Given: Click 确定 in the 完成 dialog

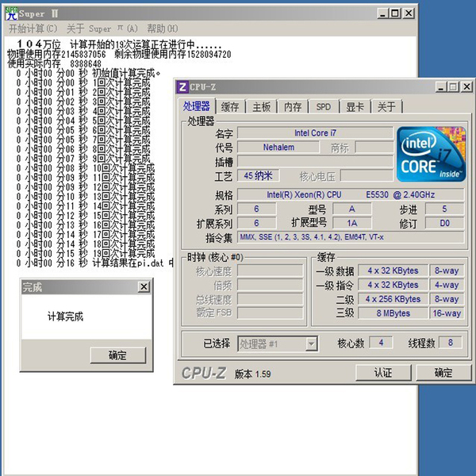Looking at the screenshot, I should coord(117,355).
